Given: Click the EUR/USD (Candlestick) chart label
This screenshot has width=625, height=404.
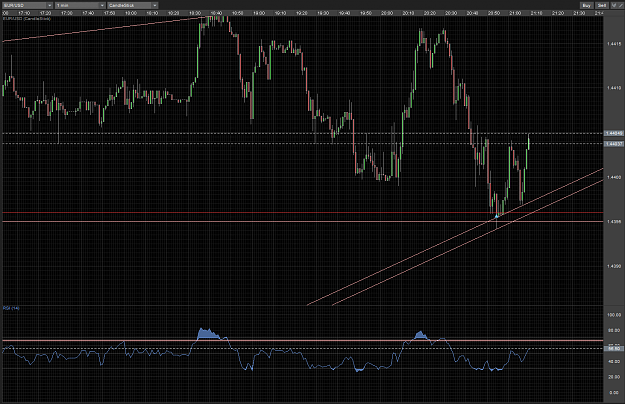Looking at the screenshot, I should click(27, 18).
